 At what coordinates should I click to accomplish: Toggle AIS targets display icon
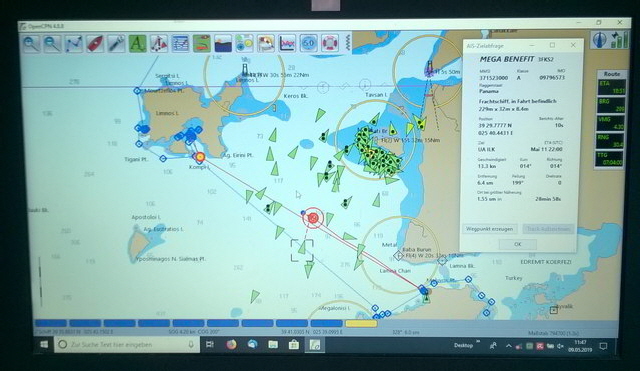pos(159,44)
